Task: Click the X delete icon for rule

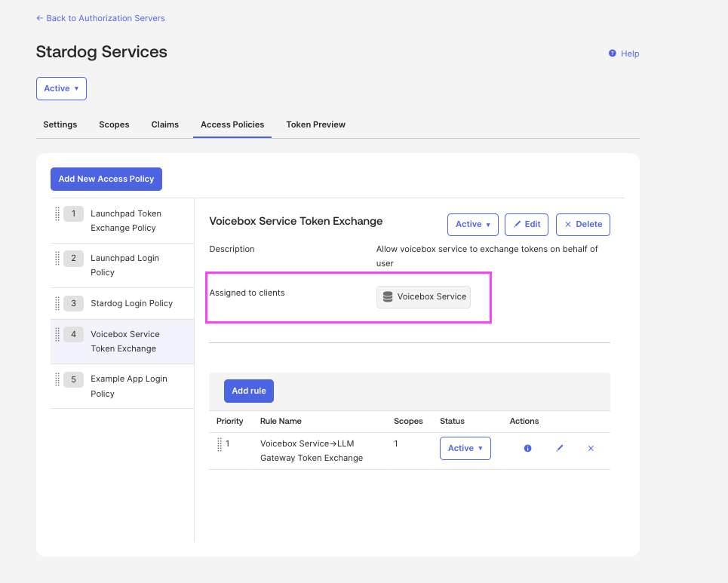Action: (591, 449)
